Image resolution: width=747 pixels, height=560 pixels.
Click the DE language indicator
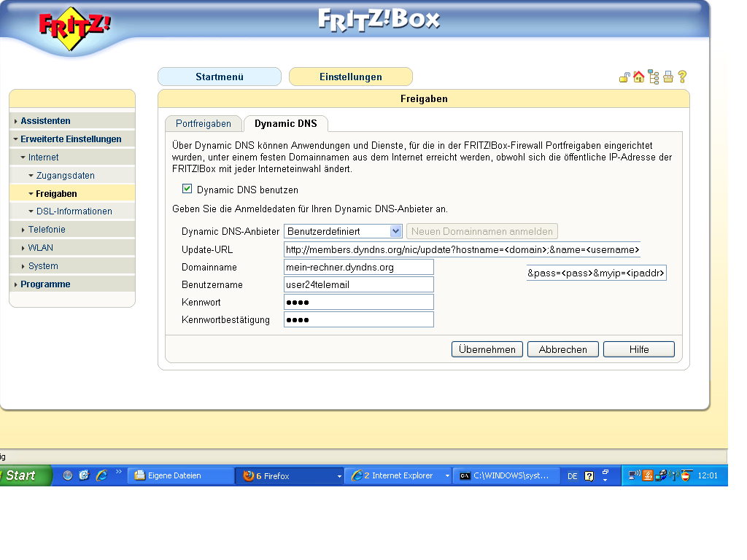tap(572, 476)
